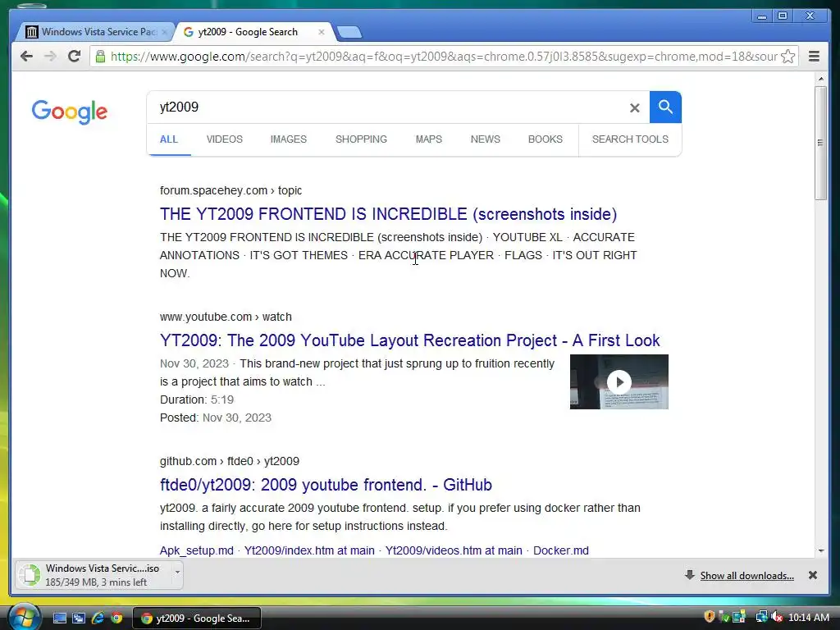This screenshot has height=630, width=840.
Task: Switch to IMAGES results
Action: pyautogui.click(x=288, y=139)
